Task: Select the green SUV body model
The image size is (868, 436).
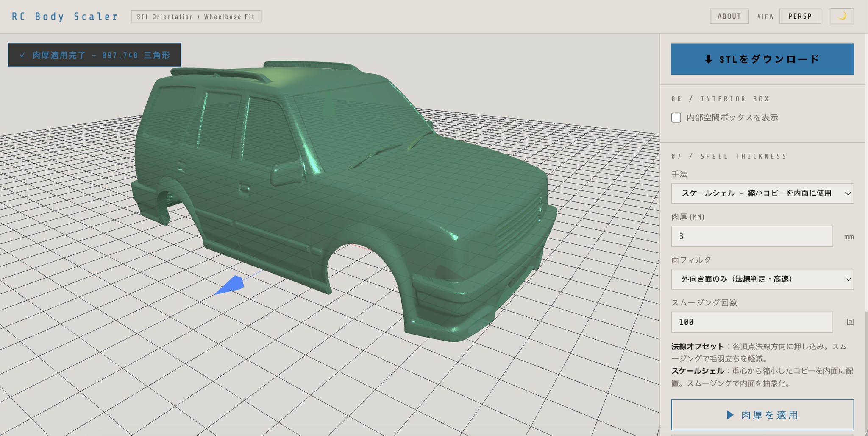Action: click(x=339, y=191)
